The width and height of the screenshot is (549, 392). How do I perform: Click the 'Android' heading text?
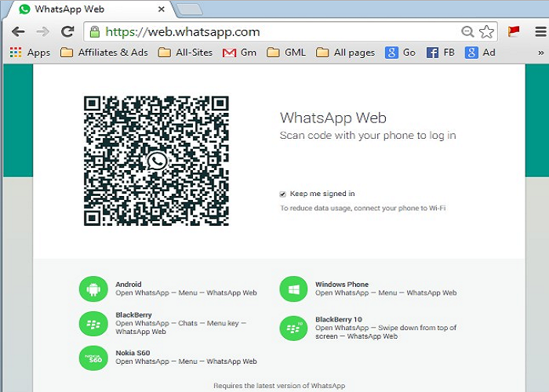coord(129,284)
